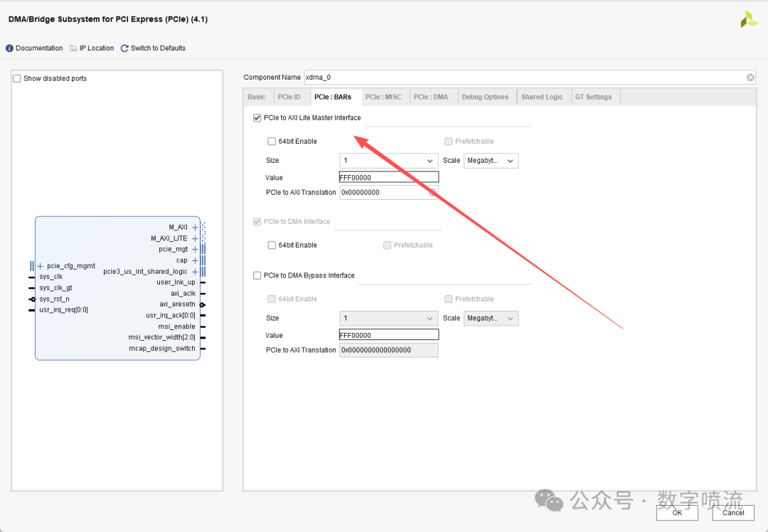Toggle Prefetchable for AXI Lite Master Interface
Screen dimensions: 768x532
(448, 142)
